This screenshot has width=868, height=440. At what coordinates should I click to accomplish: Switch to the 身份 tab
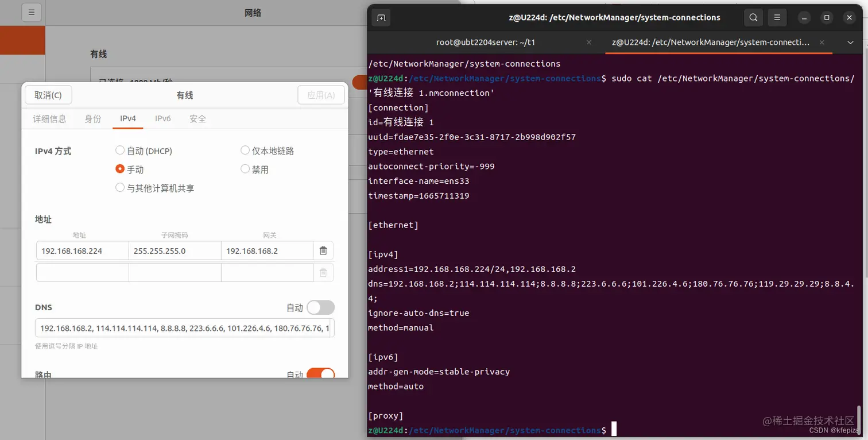pos(93,119)
